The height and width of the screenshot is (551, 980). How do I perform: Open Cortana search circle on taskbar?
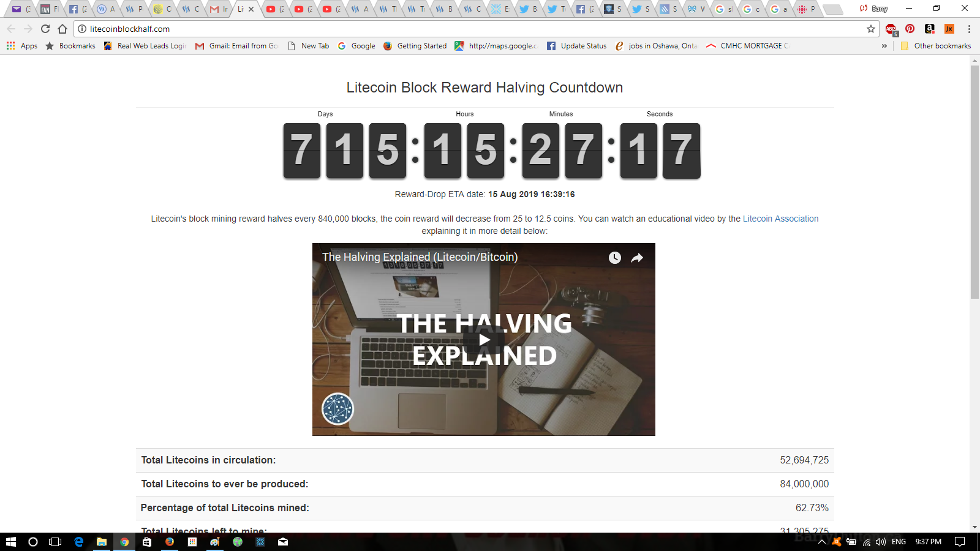[33, 542]
